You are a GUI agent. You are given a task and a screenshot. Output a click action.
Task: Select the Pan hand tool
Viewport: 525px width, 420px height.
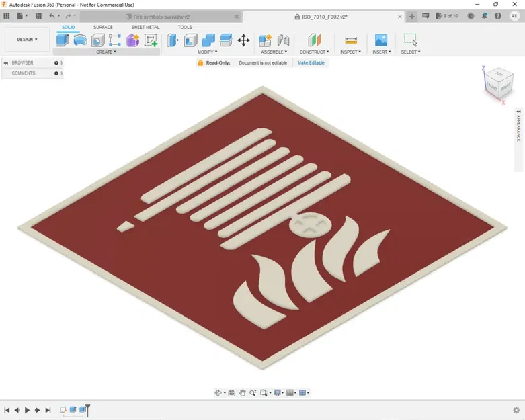pyautogui.click(x=243, y=393)
